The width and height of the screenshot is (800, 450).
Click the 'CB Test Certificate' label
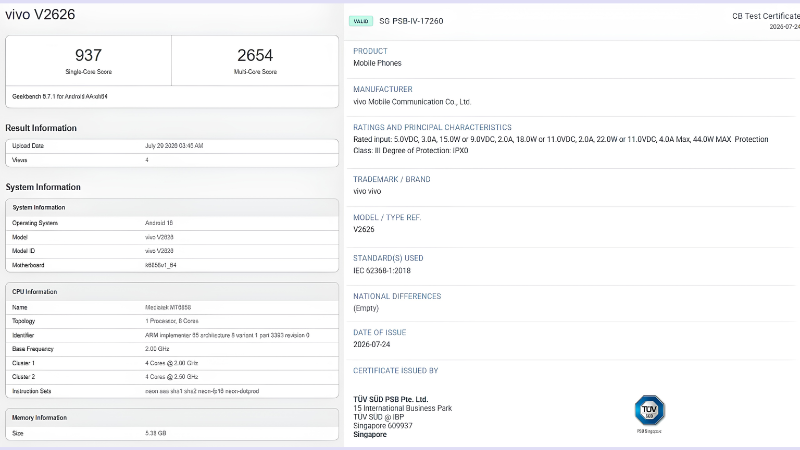point(766,16)
